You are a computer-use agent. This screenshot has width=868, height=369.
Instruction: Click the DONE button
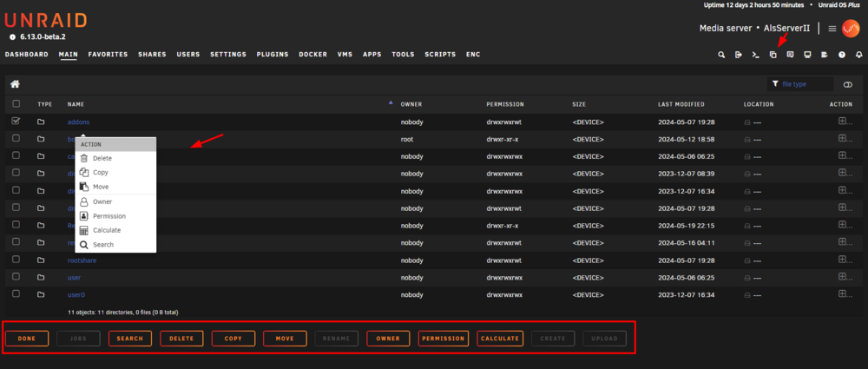point(27,339)
